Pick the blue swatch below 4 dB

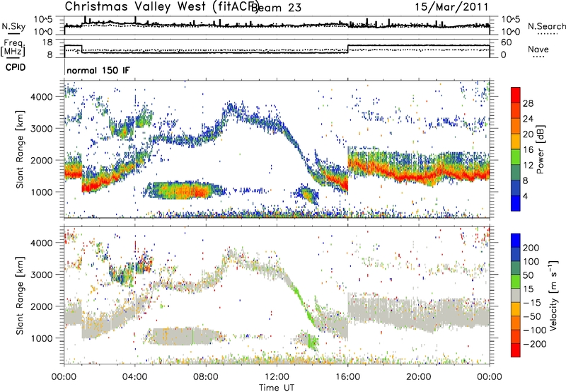(516, 204)
